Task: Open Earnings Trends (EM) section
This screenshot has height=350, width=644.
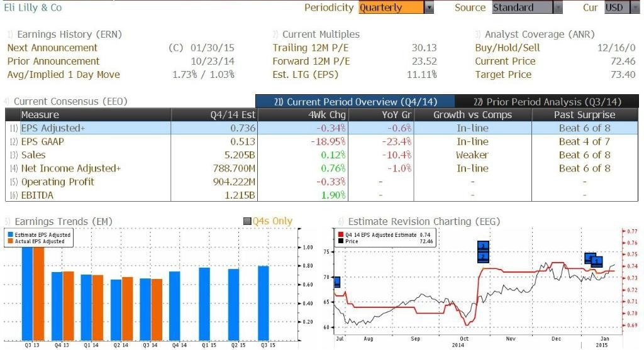Action: [x=64, y=222]
